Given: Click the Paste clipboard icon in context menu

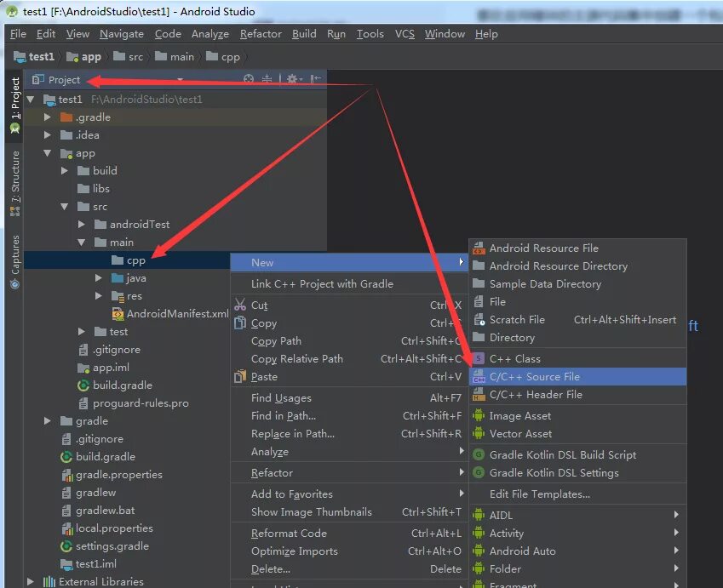Looking at the screenshot, I should pyautogui.click(x=240, y=376).
